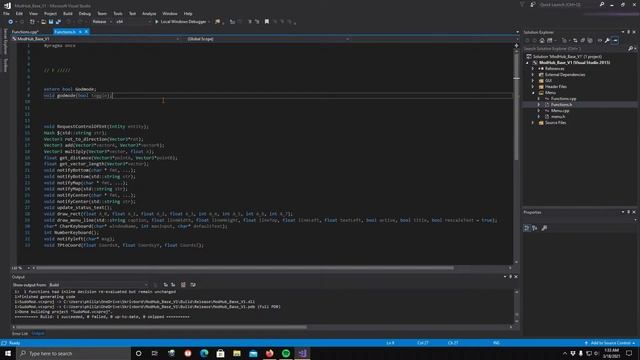Click the Categorized icon in Properties panel
The image size is (640, 360).
(x=527, y=228)
